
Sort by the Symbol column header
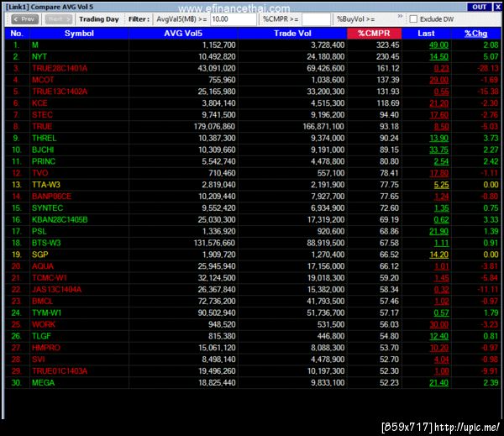[x=79, y=34]
